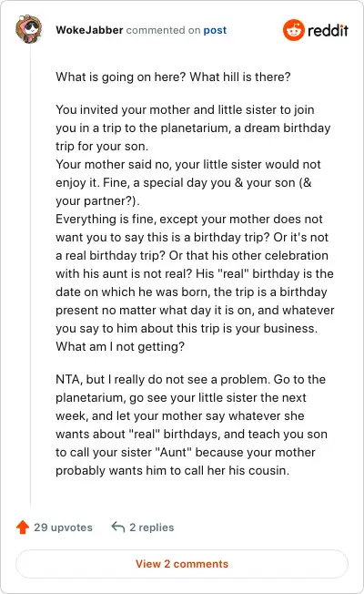Open the WokeJabber username profile link
The height and width of the screenshot is (594, 364).
[x=89, y=30]
